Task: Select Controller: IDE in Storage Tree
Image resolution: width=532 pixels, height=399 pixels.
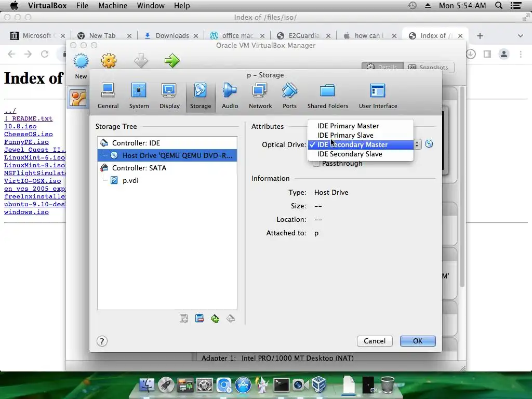Action: point(167,143)
